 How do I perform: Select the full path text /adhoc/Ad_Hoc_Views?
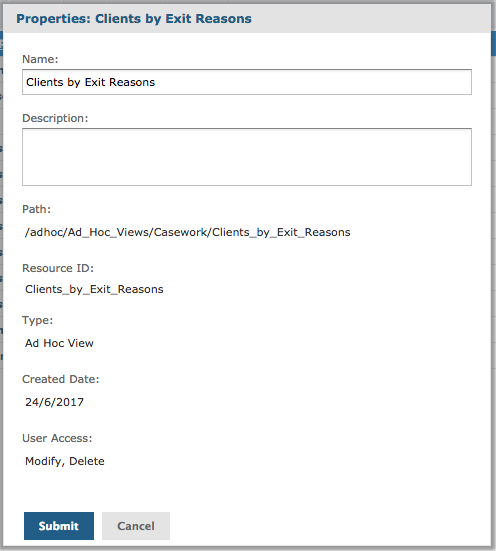coord(187,232)
